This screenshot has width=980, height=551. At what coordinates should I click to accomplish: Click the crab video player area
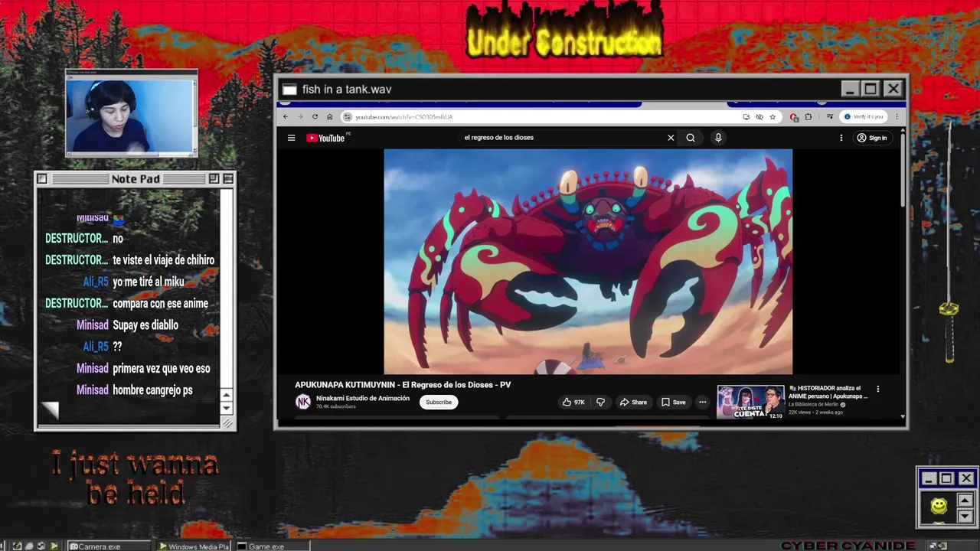(x=588, y=261)
